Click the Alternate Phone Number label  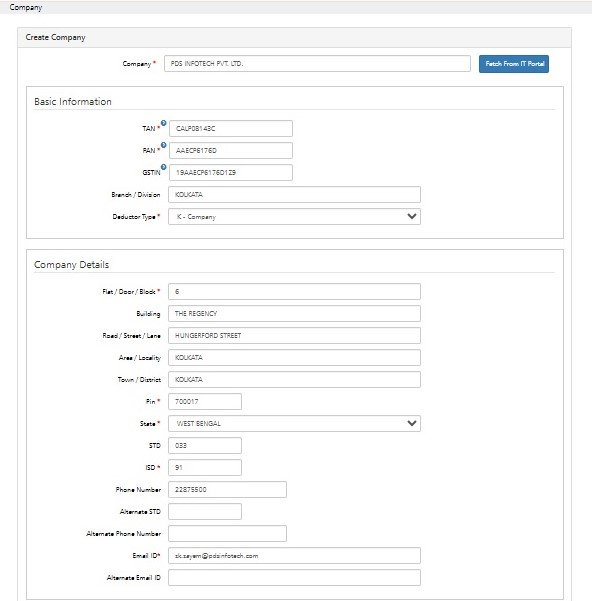pos(123,534)
